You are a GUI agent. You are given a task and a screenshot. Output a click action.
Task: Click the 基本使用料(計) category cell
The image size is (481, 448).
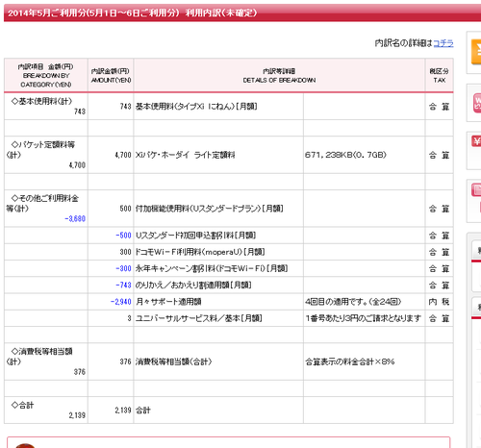tap(46, 107)
